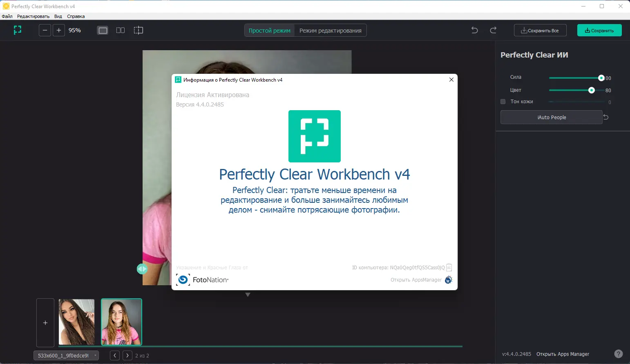
Task: Select the before/after overlay view icon
Action: pos(138,30)
